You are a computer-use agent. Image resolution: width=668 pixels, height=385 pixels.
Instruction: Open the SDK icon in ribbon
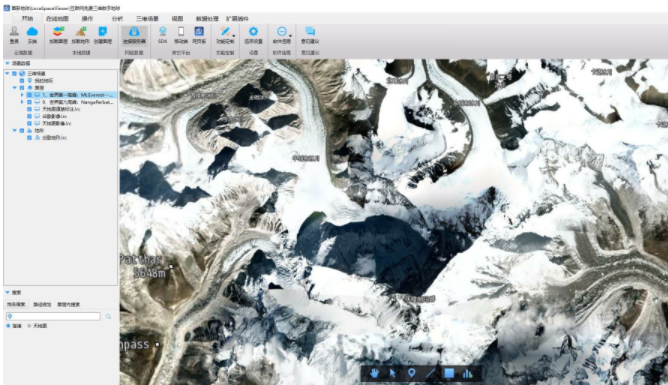(x=163, y=32)
